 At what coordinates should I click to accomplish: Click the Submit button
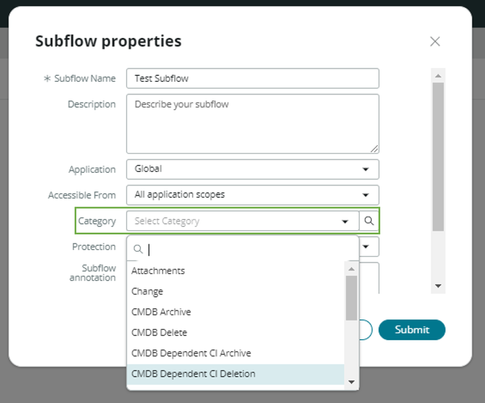[x=412, y=330]
